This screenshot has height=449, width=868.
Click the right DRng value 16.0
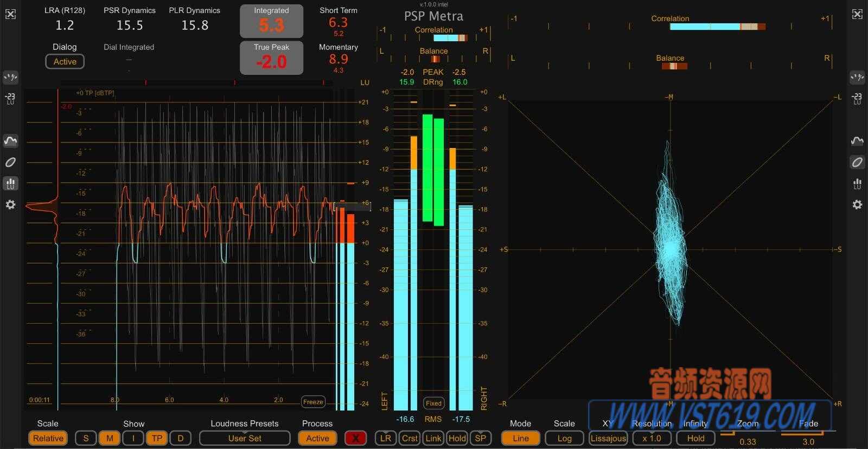pos(459,82)
